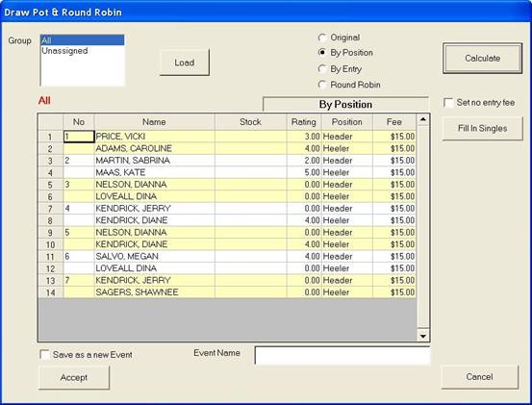Check Save as a new Event
Image resolution: width=532 pixels, height=405 pixels.
pyautogui.click(x=44, y=354)
